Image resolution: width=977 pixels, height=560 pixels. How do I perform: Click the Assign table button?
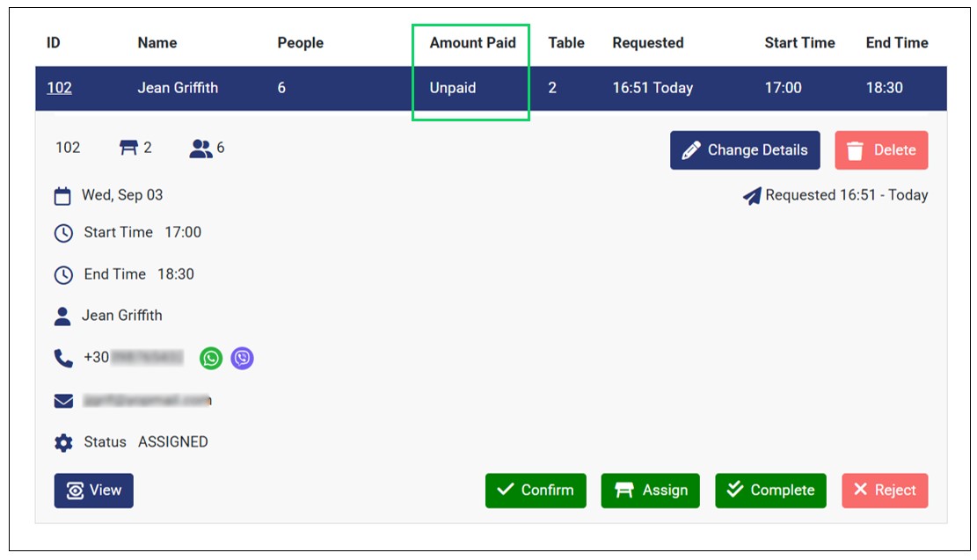650,491
